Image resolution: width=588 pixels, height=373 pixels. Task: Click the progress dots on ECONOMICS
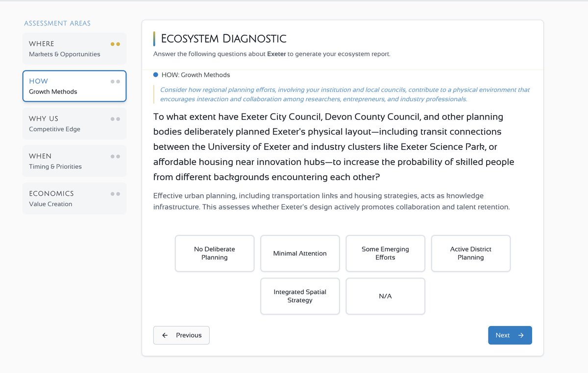(x=115, y=194)
